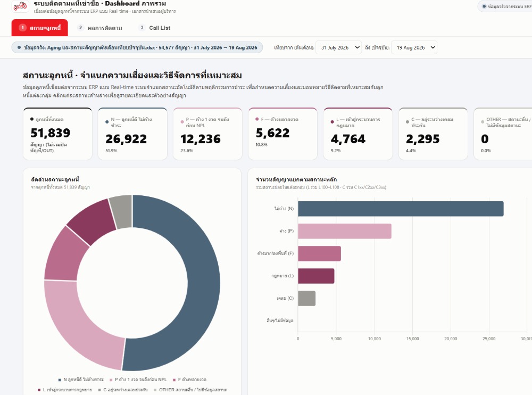Click the สัดส่วนสถานะลูกหนี้ chart title

pyautogui.click(x=55, y=179)
